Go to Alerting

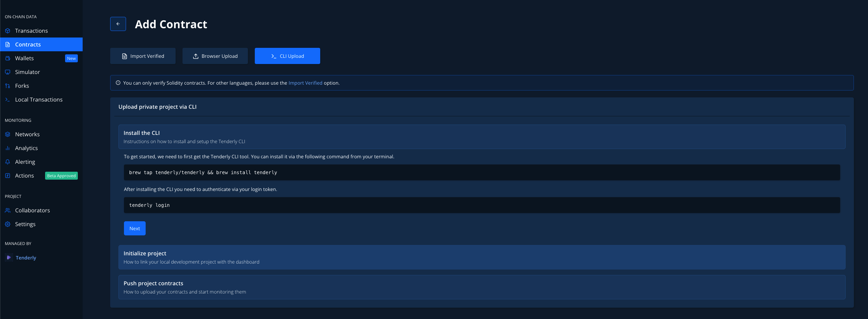click(41, 162)
